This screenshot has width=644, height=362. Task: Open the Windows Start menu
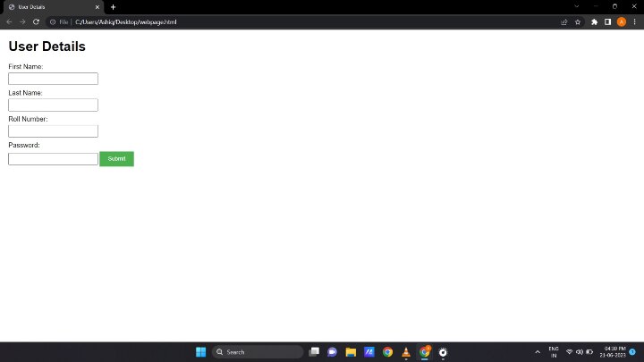click(x=201, y=352)
